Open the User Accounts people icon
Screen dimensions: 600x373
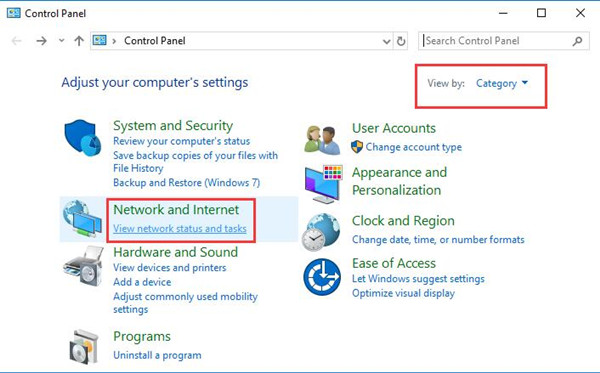coord(322,140)
